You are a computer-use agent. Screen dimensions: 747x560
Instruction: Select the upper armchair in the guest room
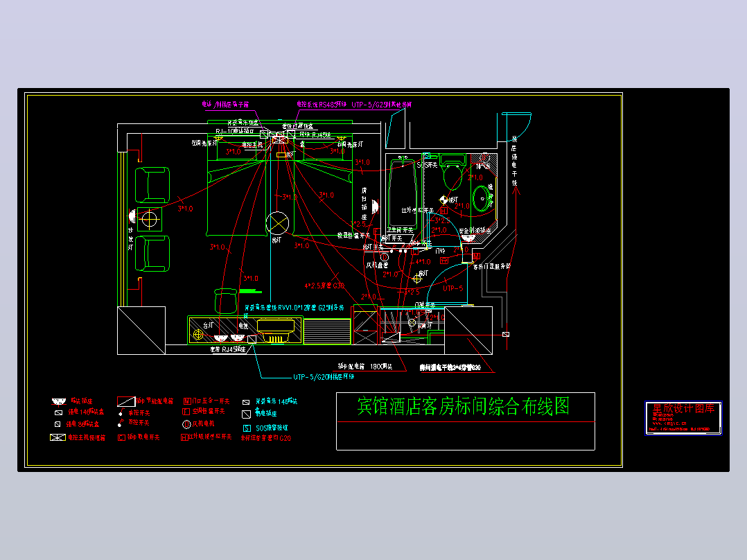[152, 185]
